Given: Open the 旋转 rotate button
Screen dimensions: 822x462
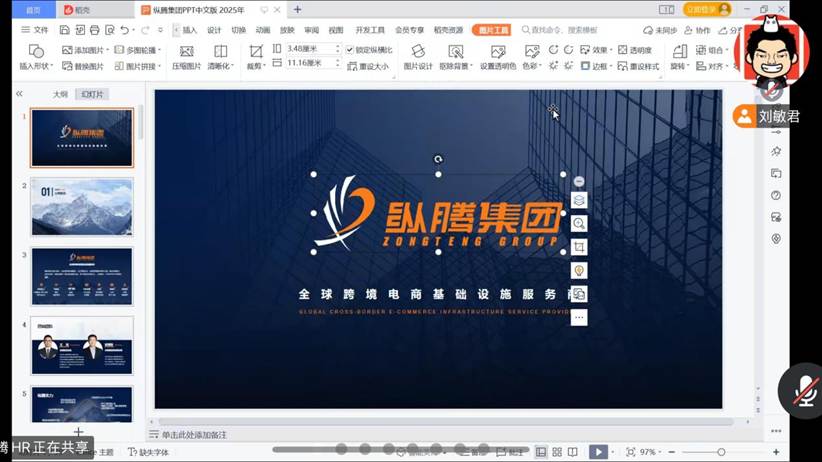Looking at the screenshot, I should pyautogui.click(x=679, y=57).
